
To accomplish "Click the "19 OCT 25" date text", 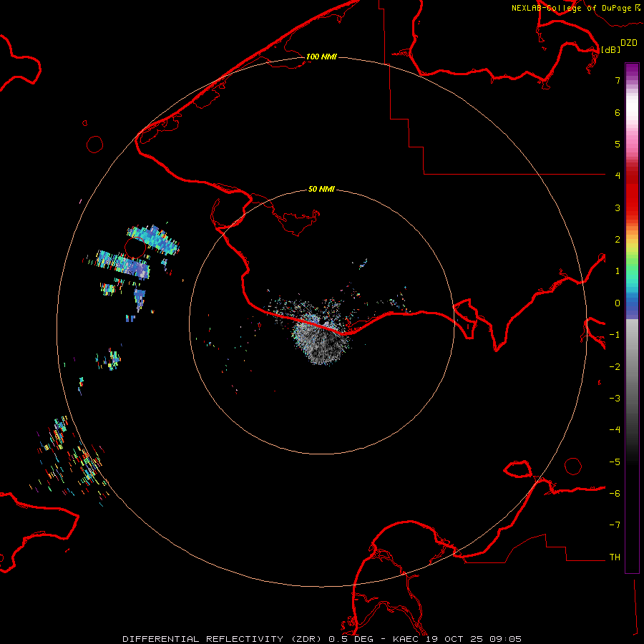I will coord(454,639).
